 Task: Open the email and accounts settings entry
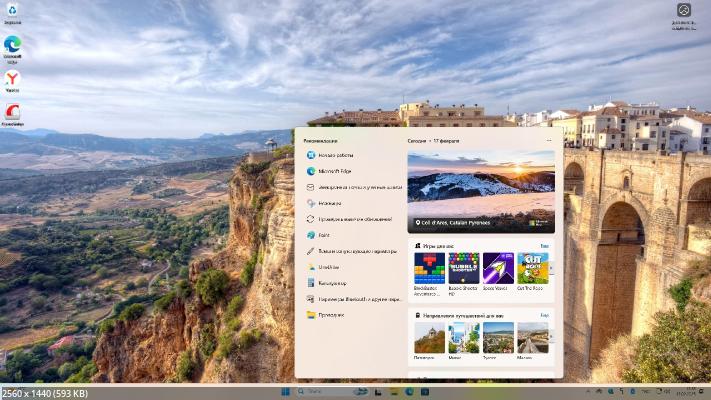(x=354, y=187)
